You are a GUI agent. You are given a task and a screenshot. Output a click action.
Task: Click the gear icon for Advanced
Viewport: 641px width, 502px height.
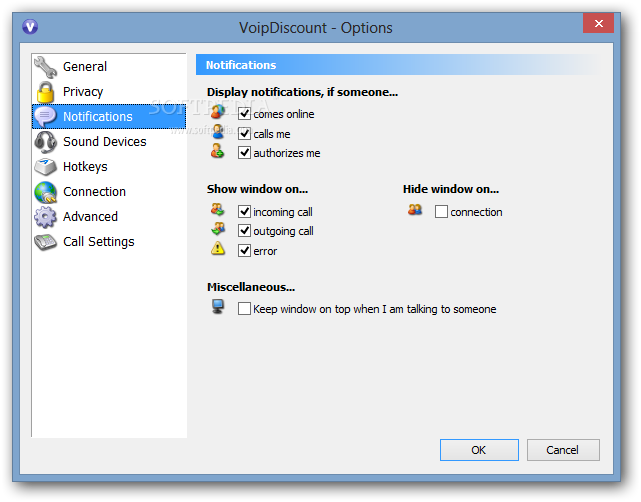[x=45, y=217]
